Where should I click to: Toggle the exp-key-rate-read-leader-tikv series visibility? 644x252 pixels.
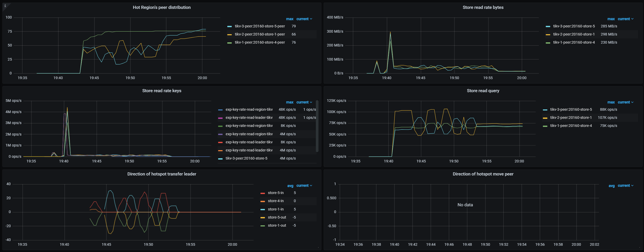tap(248, 118)
